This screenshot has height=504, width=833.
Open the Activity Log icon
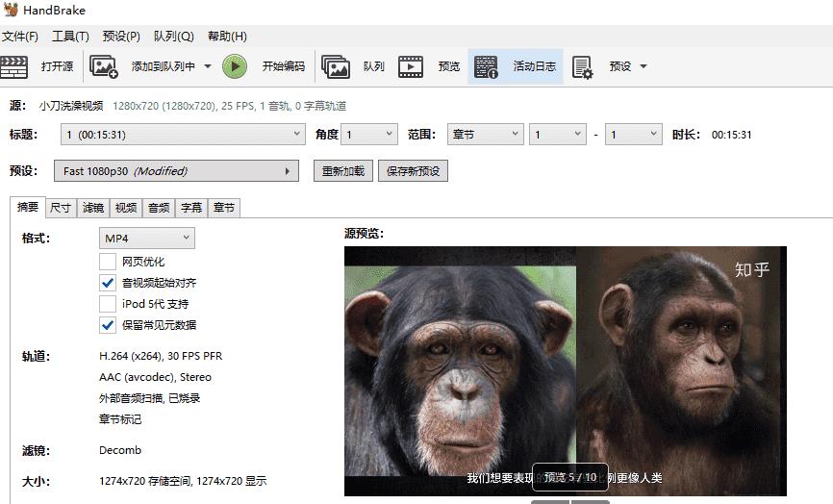486,66
